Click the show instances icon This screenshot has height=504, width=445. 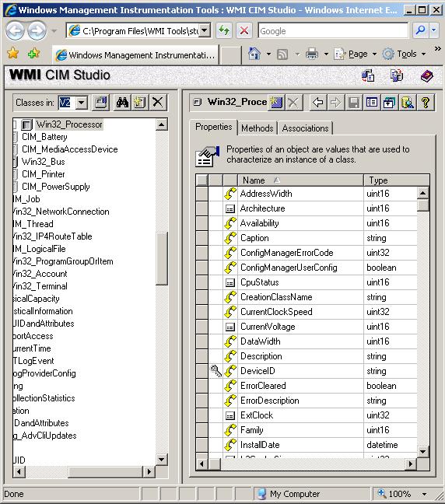tap(389, 103)
